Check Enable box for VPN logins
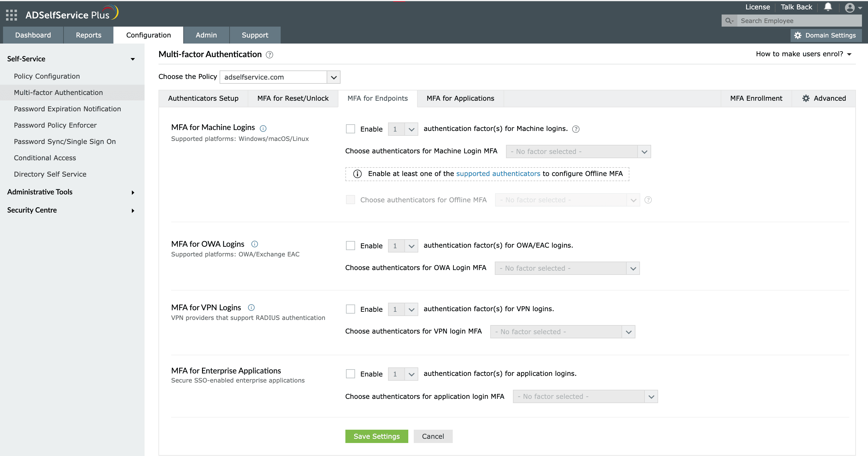The height and width of the screenshot is (456, 868). [351, 309]
